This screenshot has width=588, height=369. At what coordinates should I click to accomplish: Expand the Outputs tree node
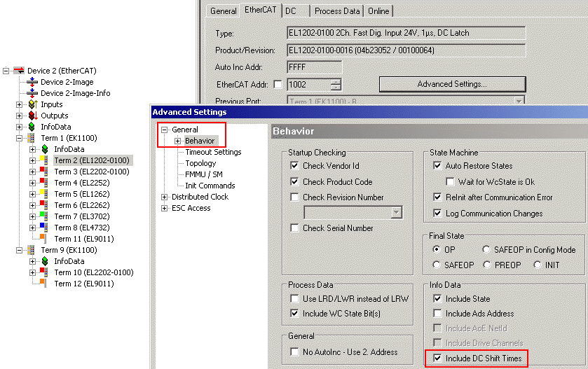pyautogui.click(x=19, y=116)
